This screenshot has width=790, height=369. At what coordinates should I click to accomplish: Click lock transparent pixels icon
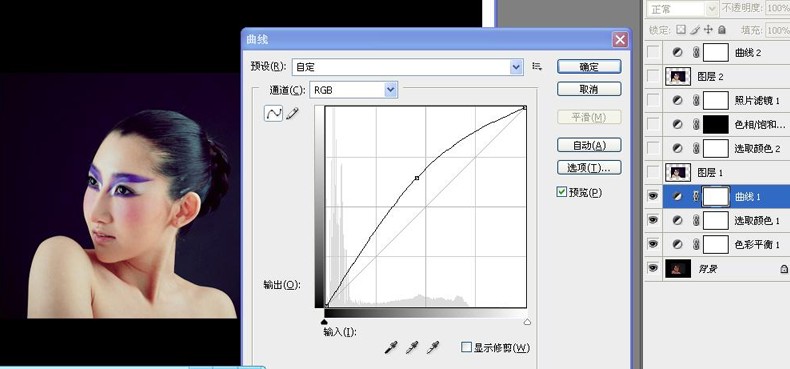(x=681, y=30)
